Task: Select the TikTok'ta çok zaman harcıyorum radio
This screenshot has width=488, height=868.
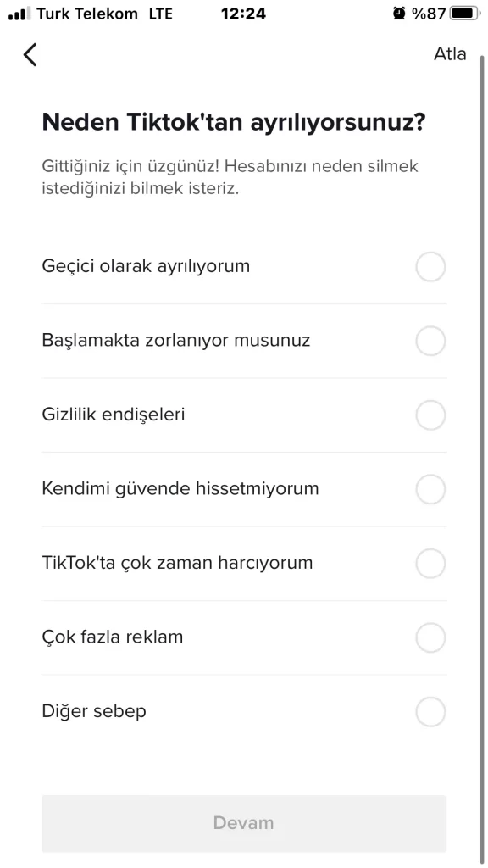Action: (430, 564)
